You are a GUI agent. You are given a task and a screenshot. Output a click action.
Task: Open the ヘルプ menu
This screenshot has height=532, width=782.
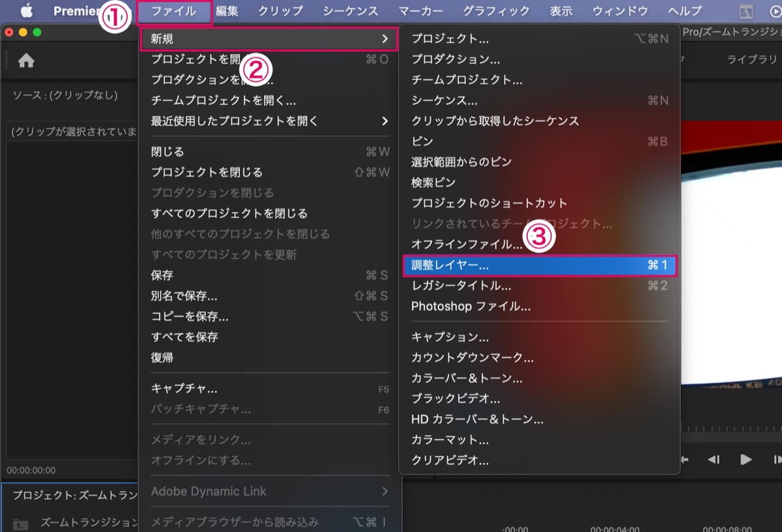point(686,11)
